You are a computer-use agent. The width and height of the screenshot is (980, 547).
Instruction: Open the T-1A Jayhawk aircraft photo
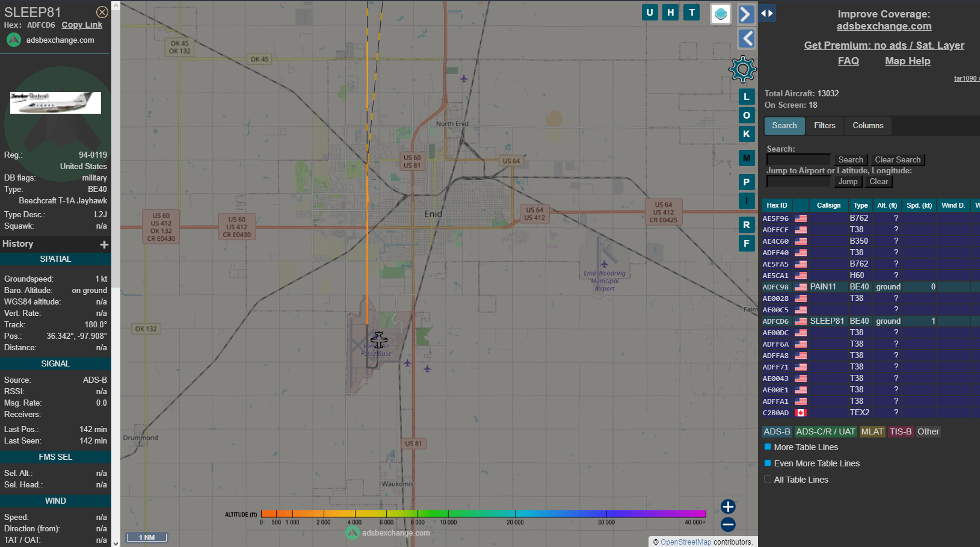click(x=55, y=103)
